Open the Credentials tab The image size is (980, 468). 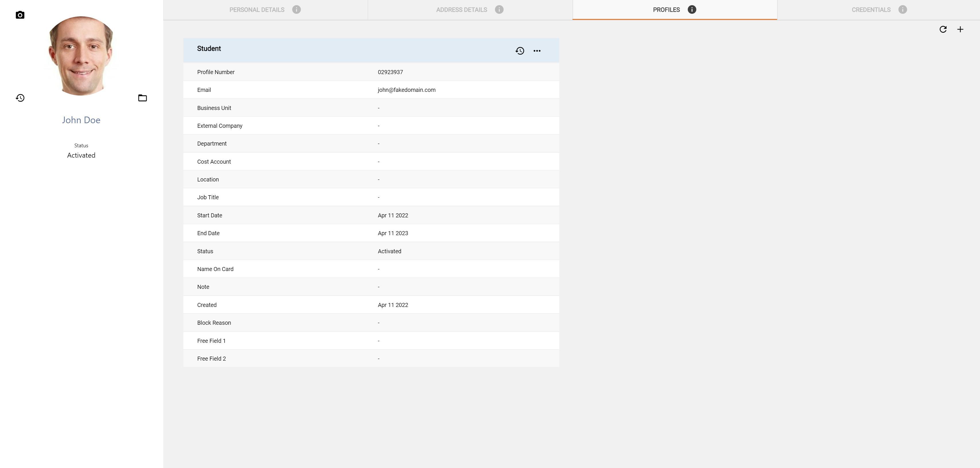point(879,10)
